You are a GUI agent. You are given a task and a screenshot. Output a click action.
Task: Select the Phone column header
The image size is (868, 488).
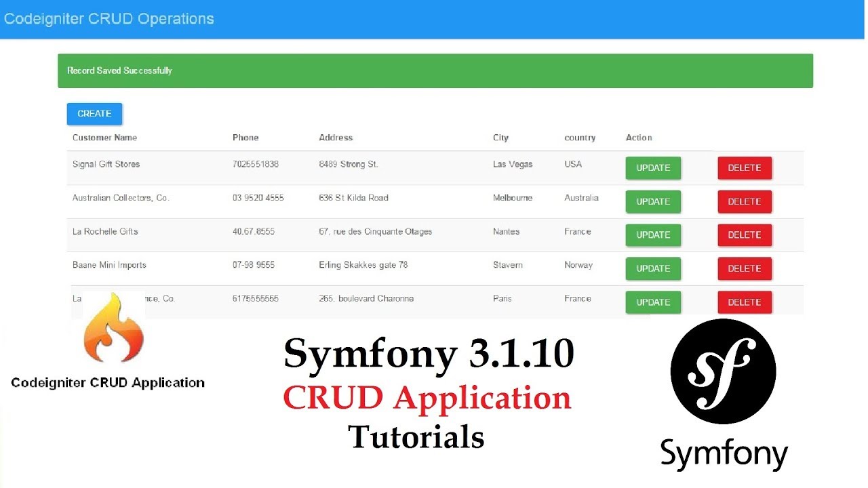(x=245, y=138)
